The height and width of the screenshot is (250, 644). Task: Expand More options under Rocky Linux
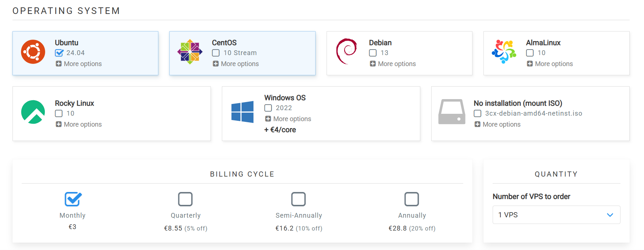coord(79,124)
